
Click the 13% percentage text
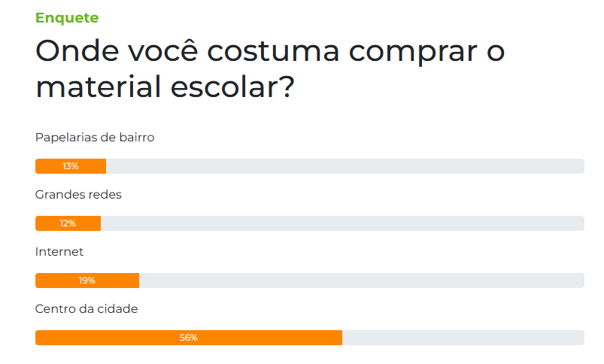pyautogui.click(x=71, y=166)
